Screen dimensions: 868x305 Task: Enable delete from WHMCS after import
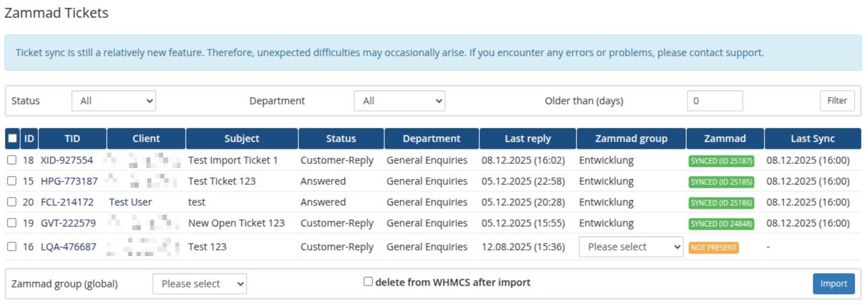(x=368, y=282)
